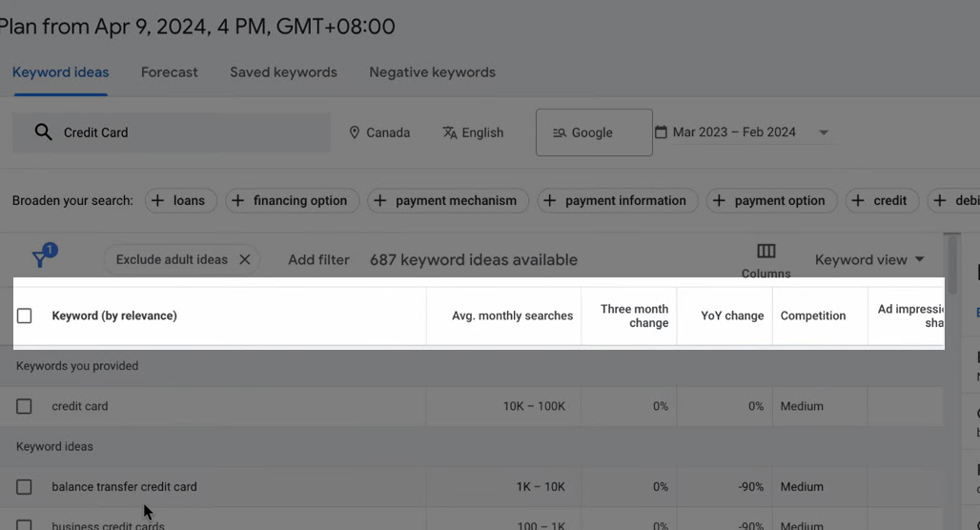Click Keywords you provided section label
Image resolution: width=980 pixels, height=530 pixels.
pyautogui.click(x=77, y=366)
